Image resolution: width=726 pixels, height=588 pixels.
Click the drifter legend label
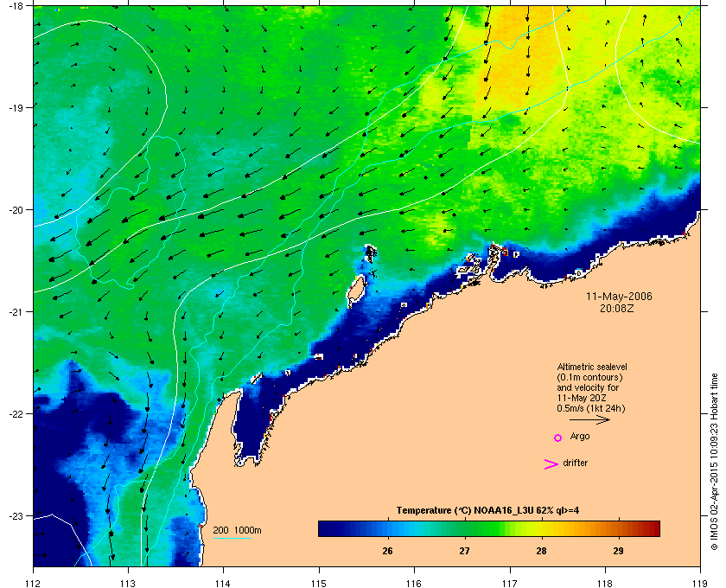pos(575,463)
